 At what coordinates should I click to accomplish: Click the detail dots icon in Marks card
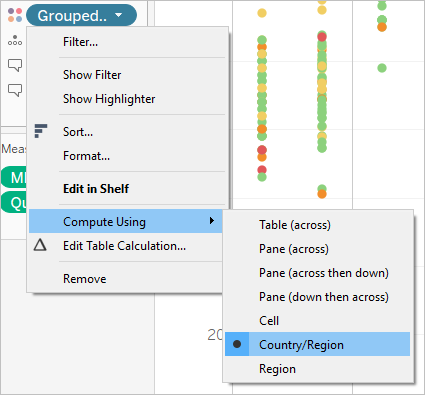[15, 40]
